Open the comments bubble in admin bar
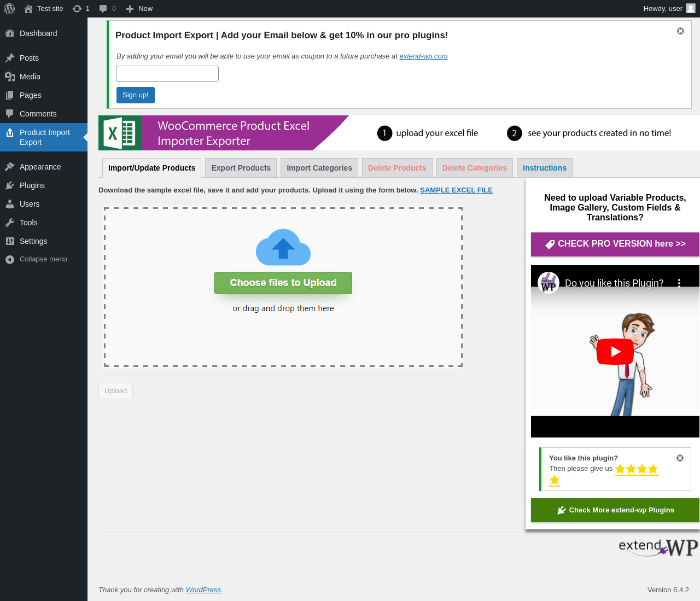Image resolution: width=700 pixels, height=601 pixels. click(x=103, y=9)
